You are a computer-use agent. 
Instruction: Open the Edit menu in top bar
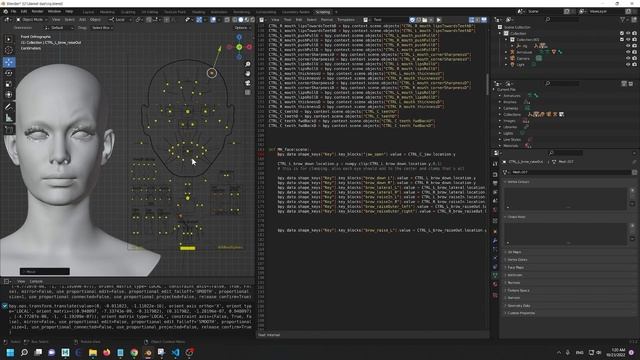pos(24,11)
